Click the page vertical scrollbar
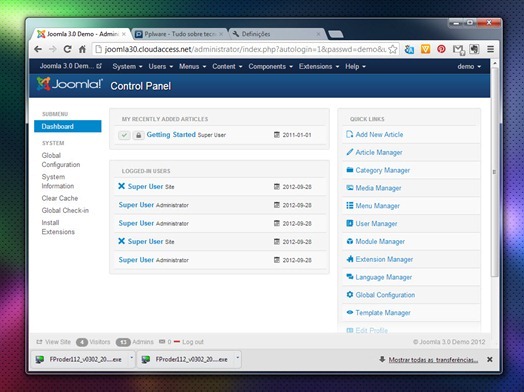 pos(495,172)
